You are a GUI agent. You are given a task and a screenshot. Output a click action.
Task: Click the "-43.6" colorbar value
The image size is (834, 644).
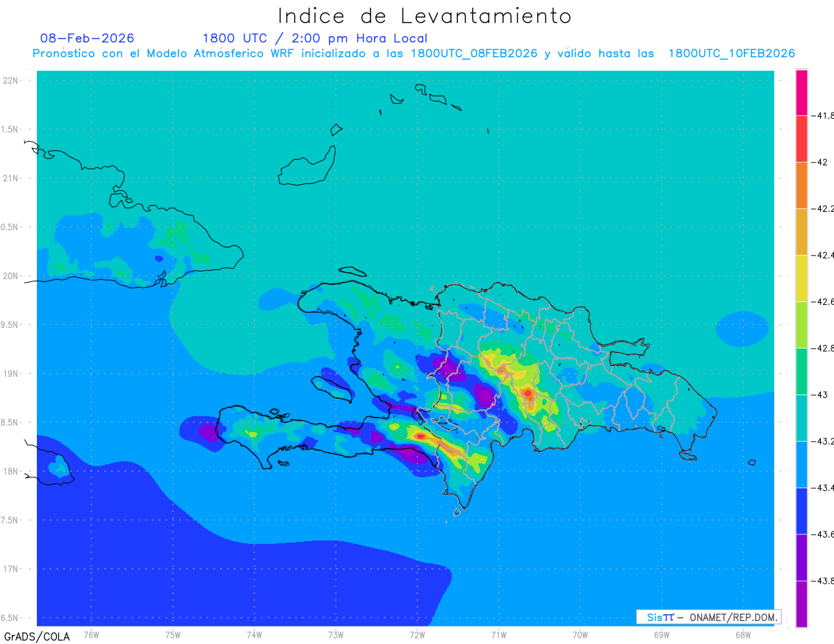coord(824,534)
